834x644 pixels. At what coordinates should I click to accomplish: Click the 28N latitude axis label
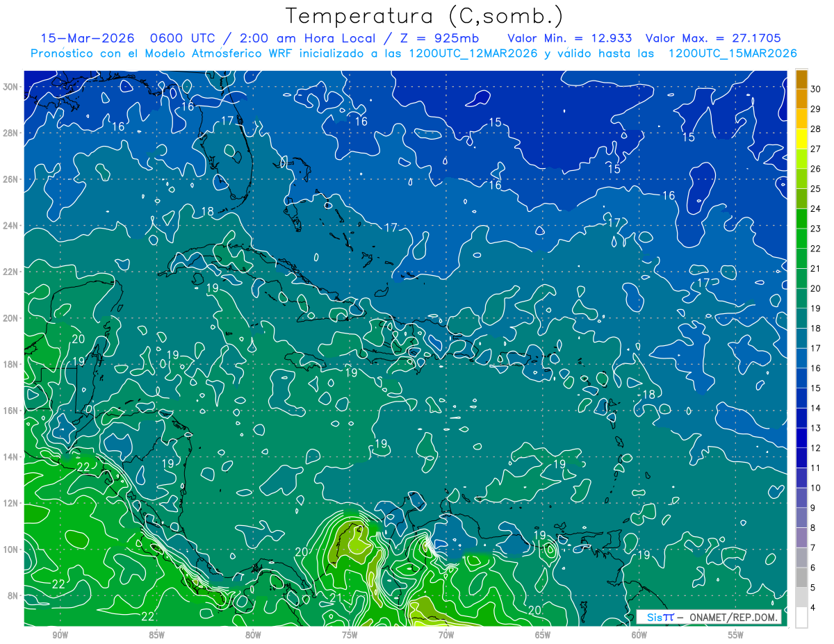[x=12, y=133]
